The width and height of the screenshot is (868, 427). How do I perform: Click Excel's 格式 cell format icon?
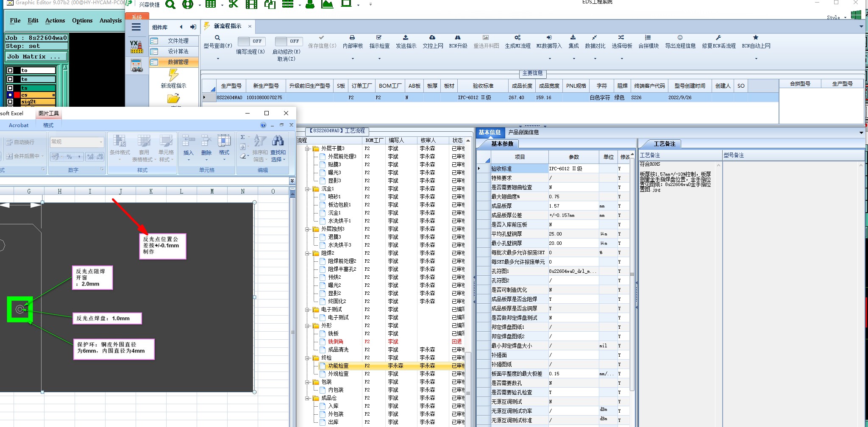pos(224,141)
